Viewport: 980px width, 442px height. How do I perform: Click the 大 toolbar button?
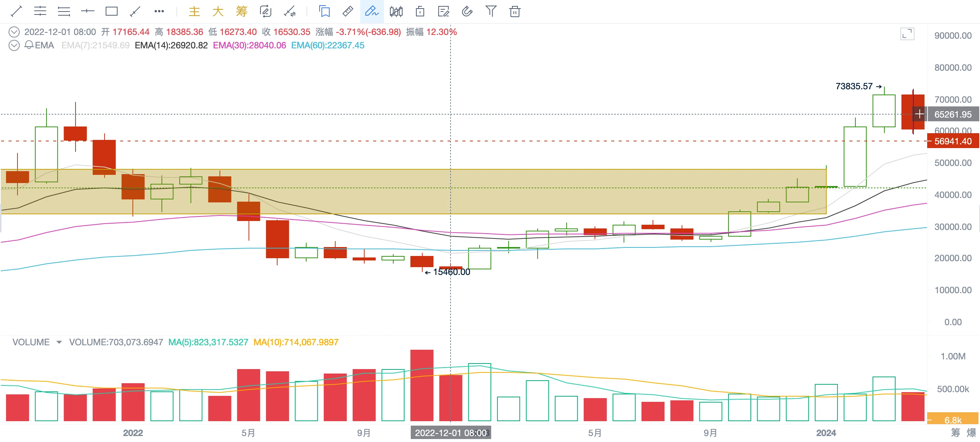click(x=218, y=12)
